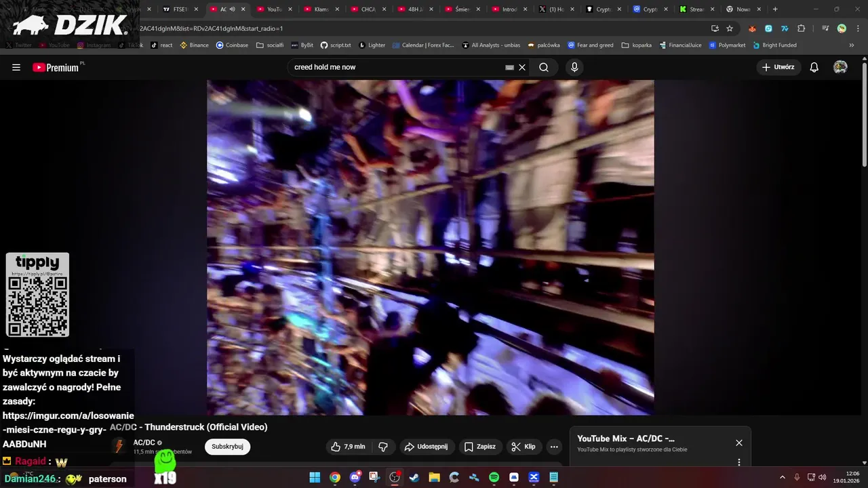Like the Thunderstruck video
The width and height of the screenshot is (868, 488).
tap(348, 447)
